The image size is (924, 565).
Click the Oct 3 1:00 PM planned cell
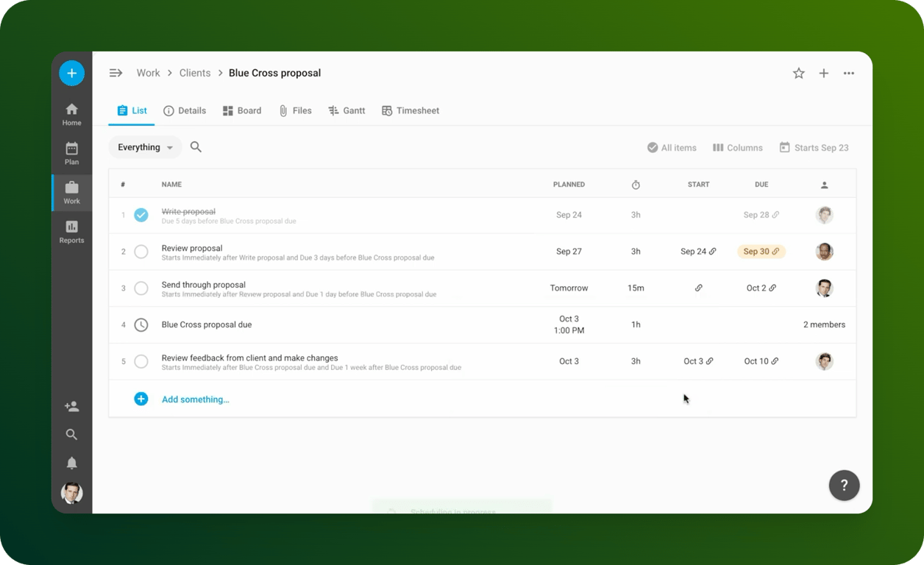(569, 324)
